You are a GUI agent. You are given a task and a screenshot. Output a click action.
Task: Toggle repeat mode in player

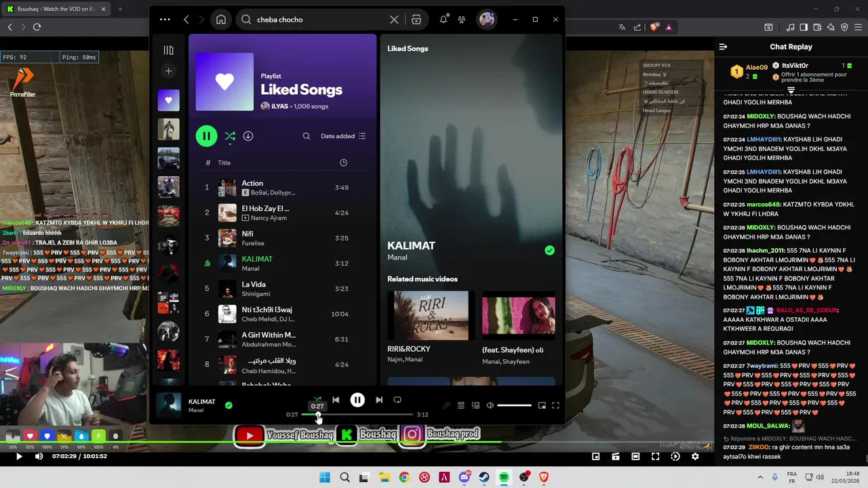[397, 400]
